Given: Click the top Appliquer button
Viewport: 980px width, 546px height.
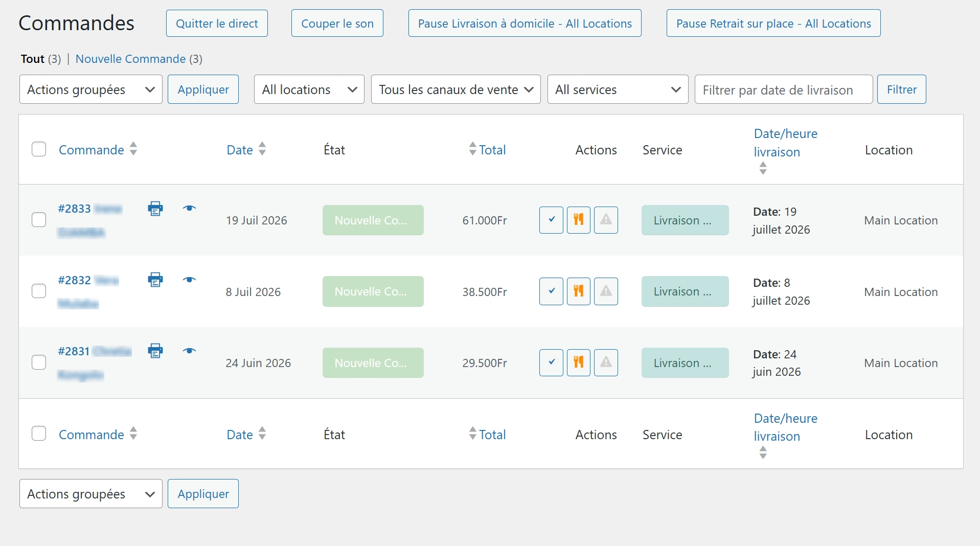Looking at the screenshot, I should [x=203, y=89].
